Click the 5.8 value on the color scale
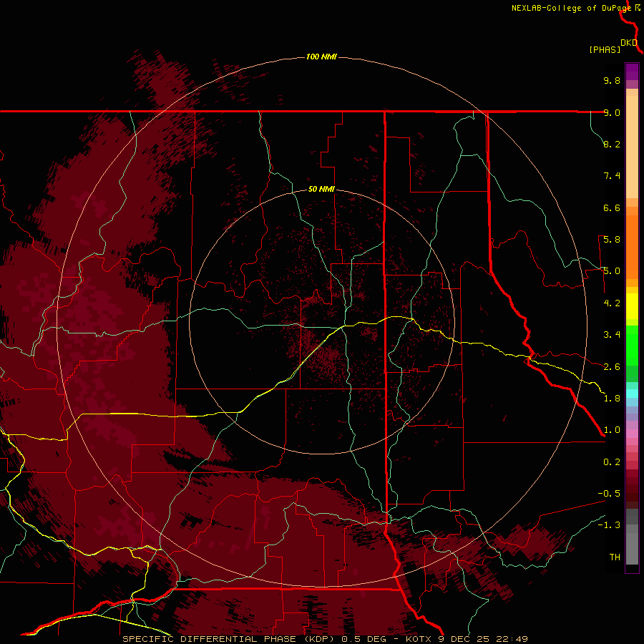This screenshot has width=644, height=644. click(612, 240)
